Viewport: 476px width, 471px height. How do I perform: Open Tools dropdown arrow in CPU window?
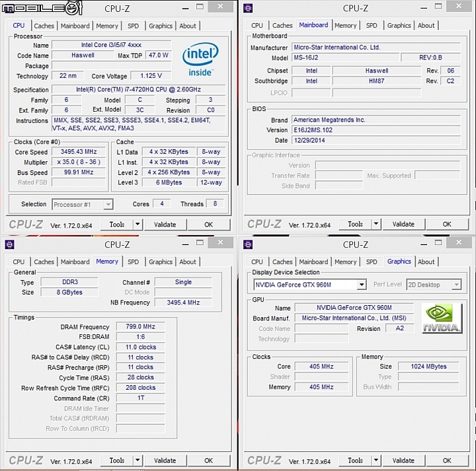pyautogui.click(x=138, y=225)
